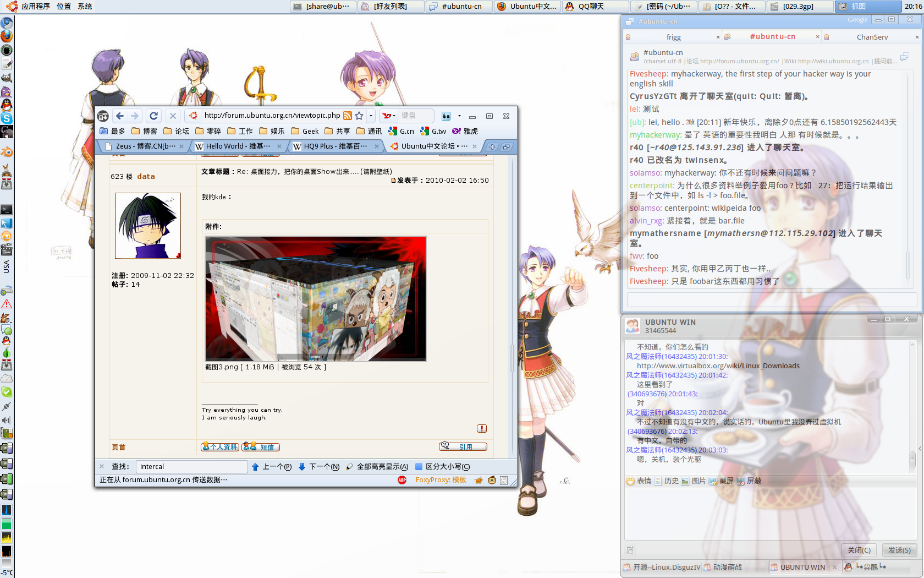Open Yahoo search engine dropdown
Screen dimensions: 924x578
[389, 116]
